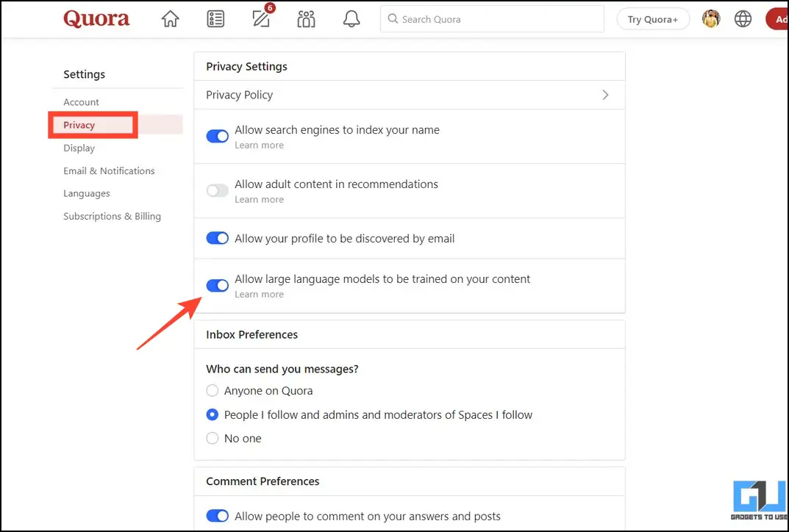
Task: Toggle Allow adult content in recommendations
Action: (218, 190)
